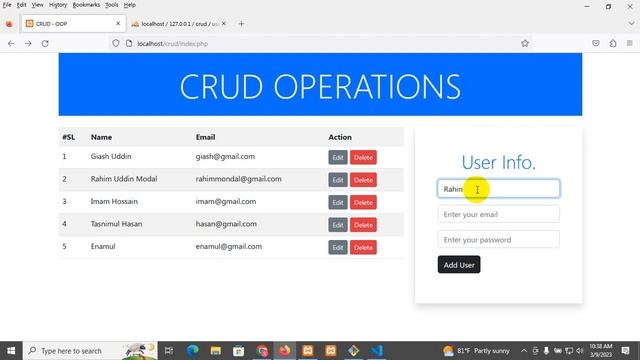Delete the Enamul record
Viewport: 640px width, 360px height.
[x=363, y=247]
